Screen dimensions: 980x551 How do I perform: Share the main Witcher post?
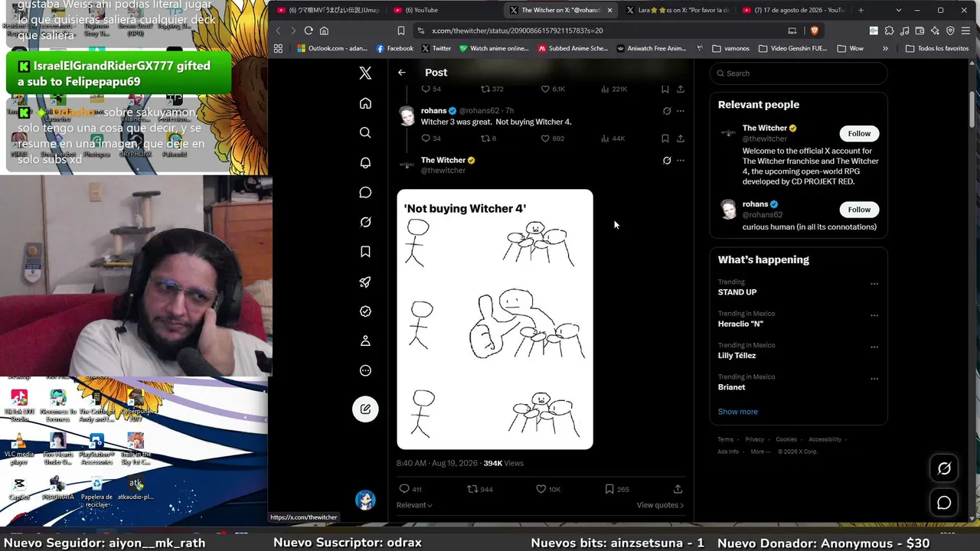[x=678, y=489]
